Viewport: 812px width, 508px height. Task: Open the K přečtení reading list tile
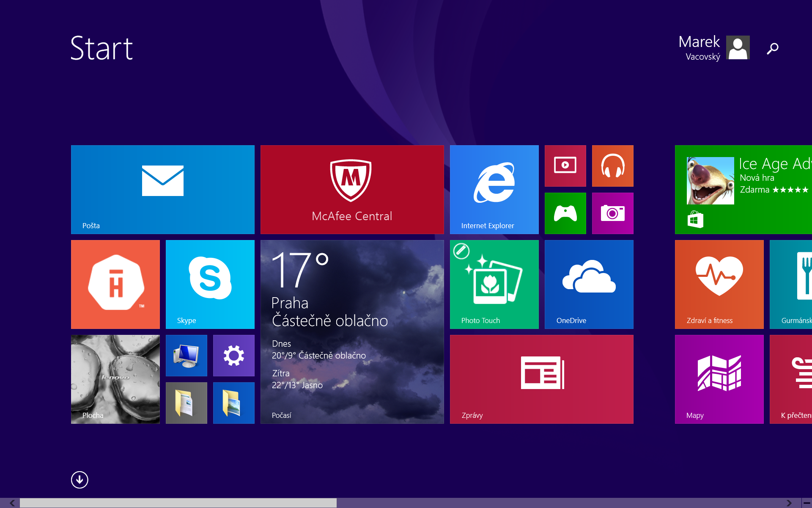tap(791, 379)
